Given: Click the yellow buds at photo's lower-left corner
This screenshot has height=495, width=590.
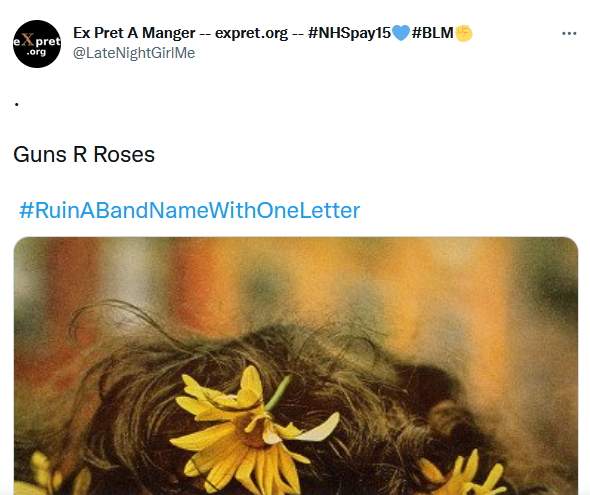Looking at the screenshot, I should [x=53, y=475].
